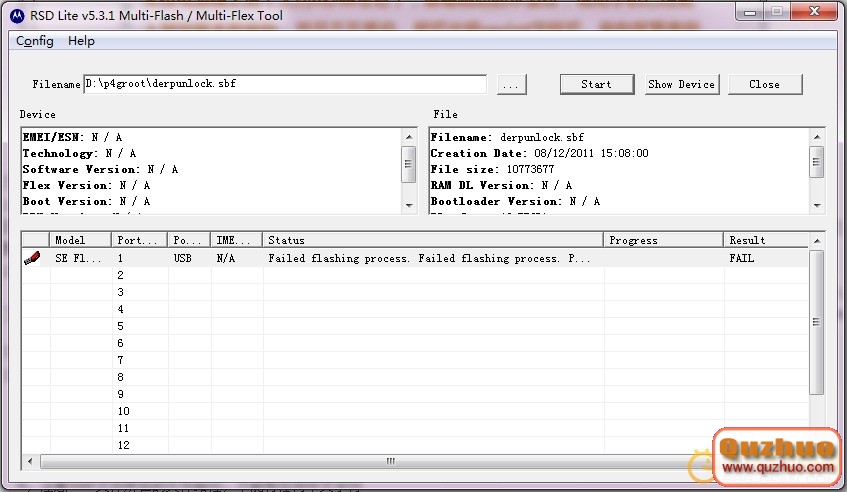Select port row 8 in device list
Viewport: 847px width, 492px height.
tap(415, 378)
